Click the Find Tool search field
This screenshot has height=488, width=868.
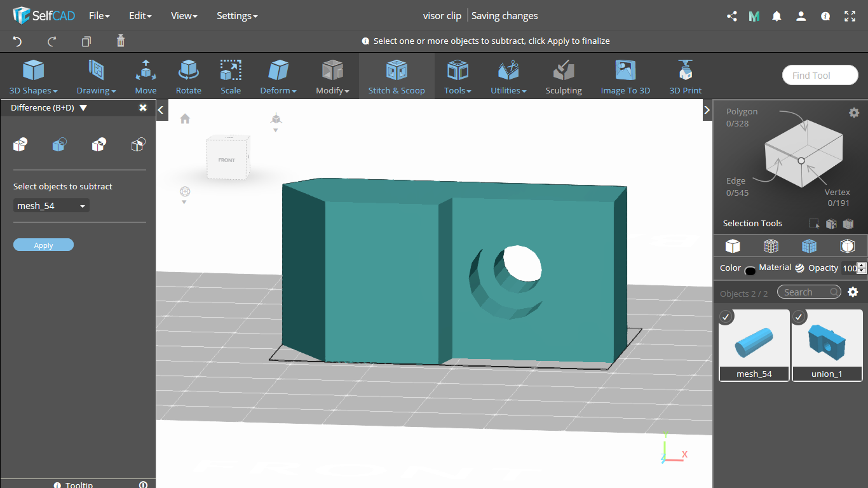(x=820, y=75)
